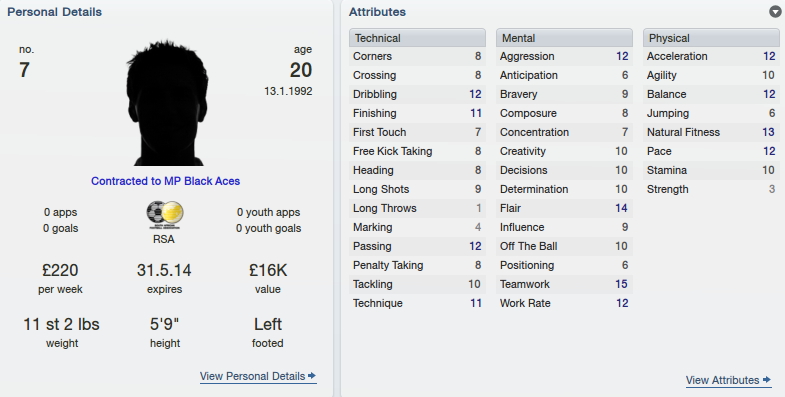Click the 31.5.14 contract expiry date
This screenshot has width=785, height=397.
[164, 270]
